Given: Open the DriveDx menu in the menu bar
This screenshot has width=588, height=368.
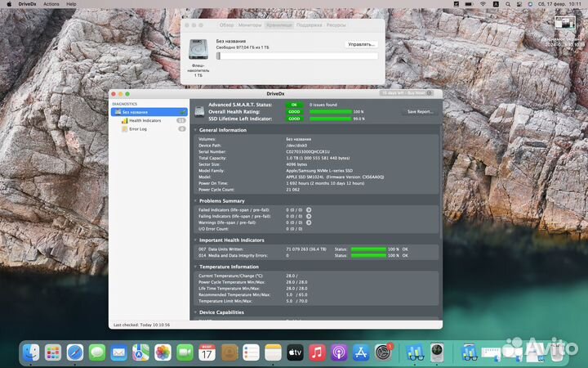Looking at the screenshot, I should pos(27,4).
